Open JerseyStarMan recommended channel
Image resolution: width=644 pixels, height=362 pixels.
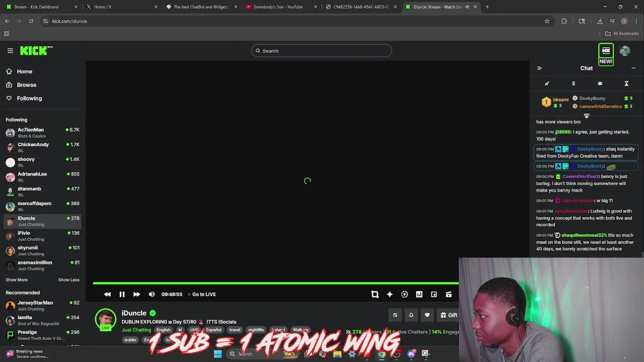coord(43,306)
